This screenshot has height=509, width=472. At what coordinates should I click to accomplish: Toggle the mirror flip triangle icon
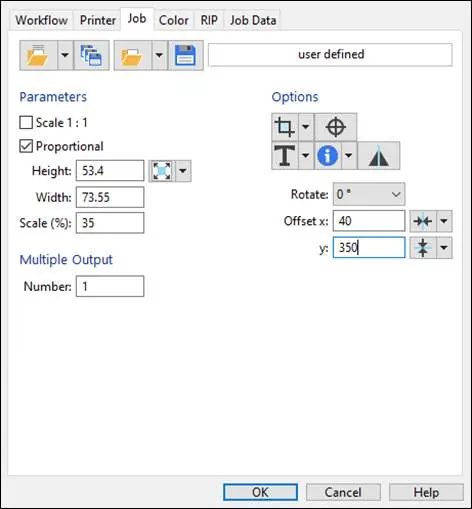(x=379, y=155)
